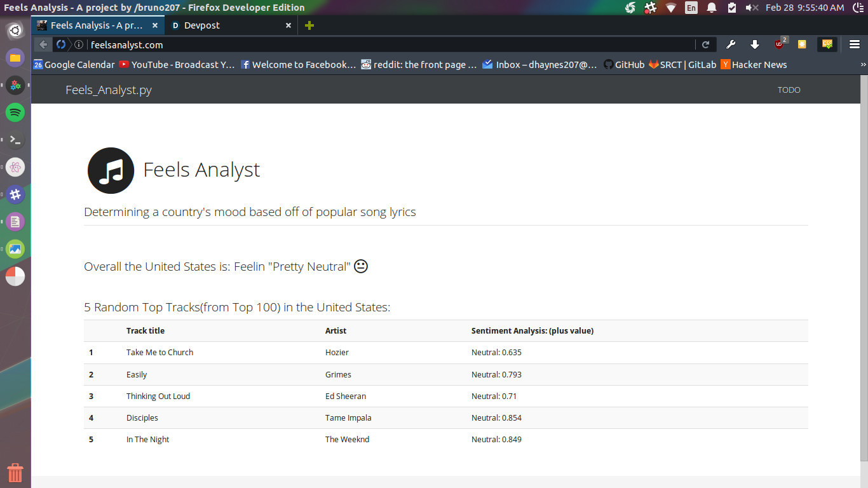Click the 'Easily' track title
Image resolution: width=868 pixels, height=488 pixels.
(x=137, y=375)
